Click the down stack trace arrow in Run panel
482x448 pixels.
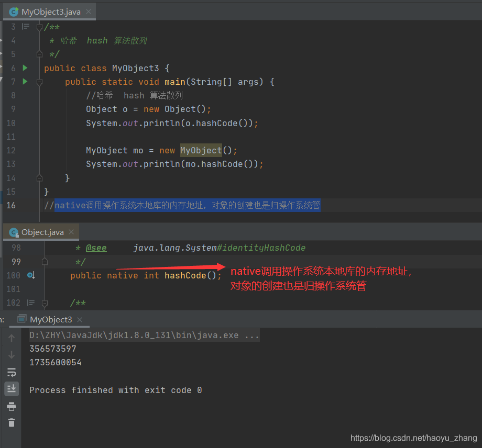tap(12, 355)
